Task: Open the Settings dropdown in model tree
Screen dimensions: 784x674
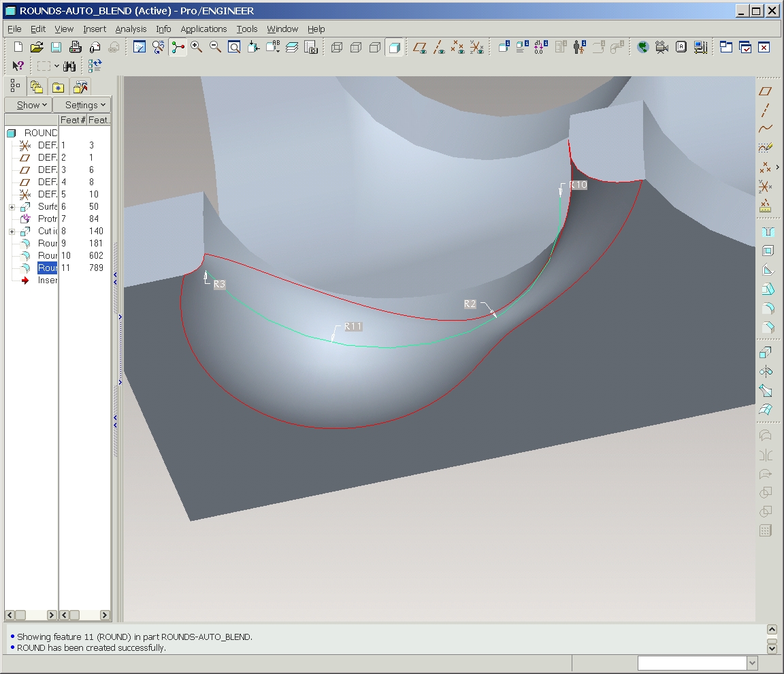Action: click(x=83, y=105)
